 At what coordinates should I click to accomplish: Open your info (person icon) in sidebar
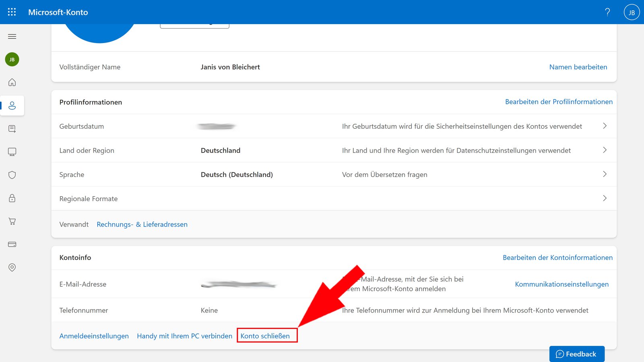(x=12, y=105)
